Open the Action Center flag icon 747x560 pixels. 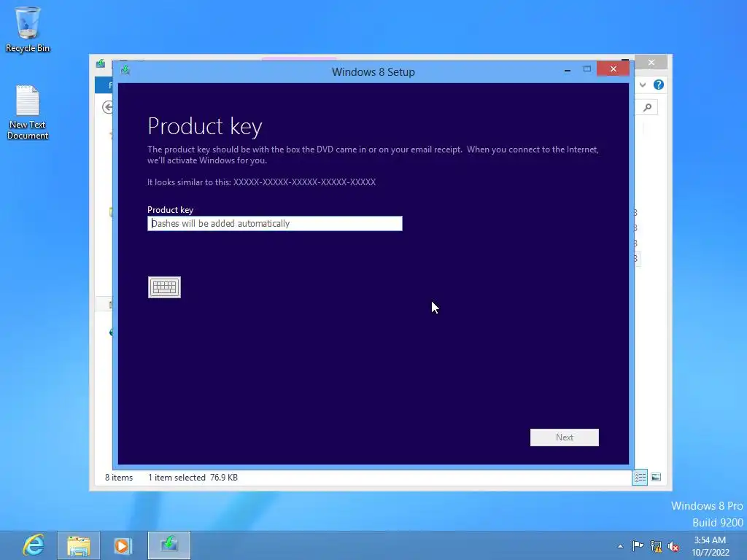coord(638,545)
